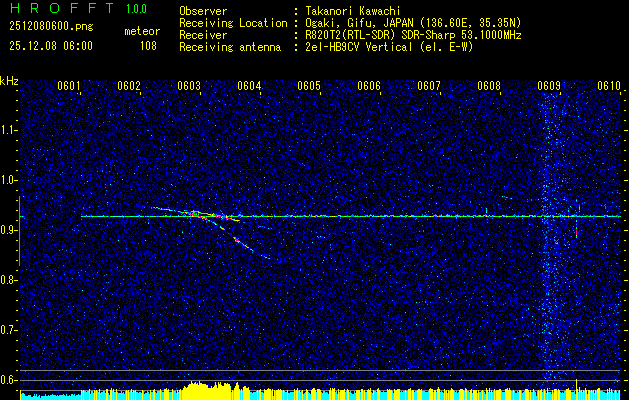Click the 'meteor' label
This screenshot has width=629, height=400.
pyautogui.click(x=142, y=31)
